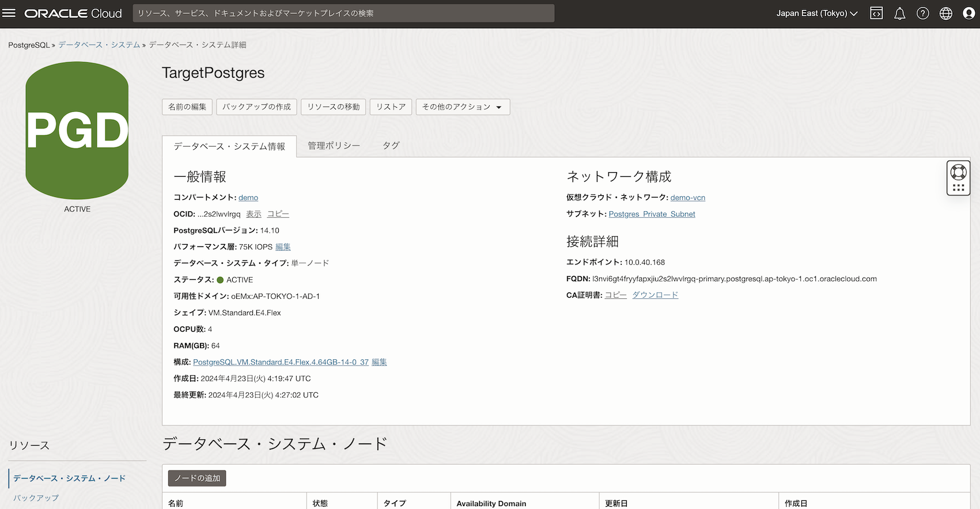Click the lifebuoy support widget icon

959,172
